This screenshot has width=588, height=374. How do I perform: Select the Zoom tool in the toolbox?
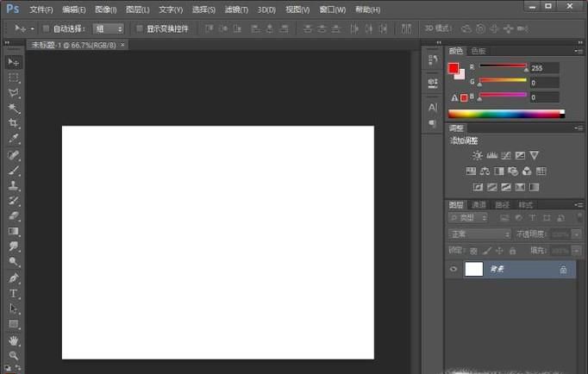(14, 356)
